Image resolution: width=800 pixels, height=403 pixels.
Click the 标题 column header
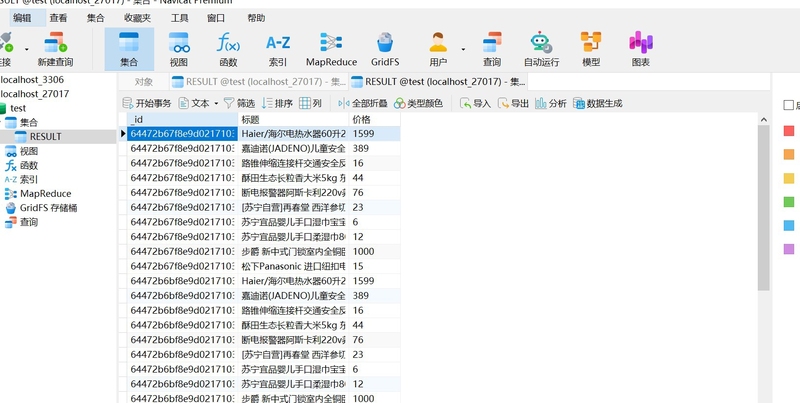tap(293, 119)
